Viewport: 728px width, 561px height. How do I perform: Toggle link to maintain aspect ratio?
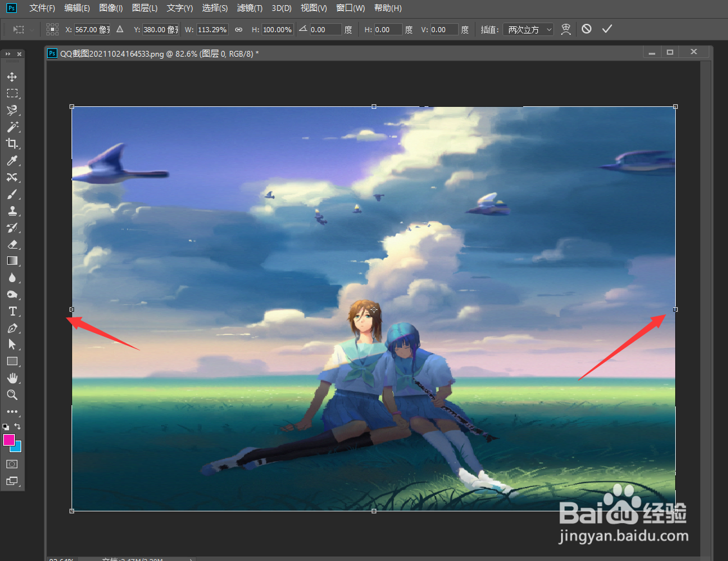[x=238, y=30]
